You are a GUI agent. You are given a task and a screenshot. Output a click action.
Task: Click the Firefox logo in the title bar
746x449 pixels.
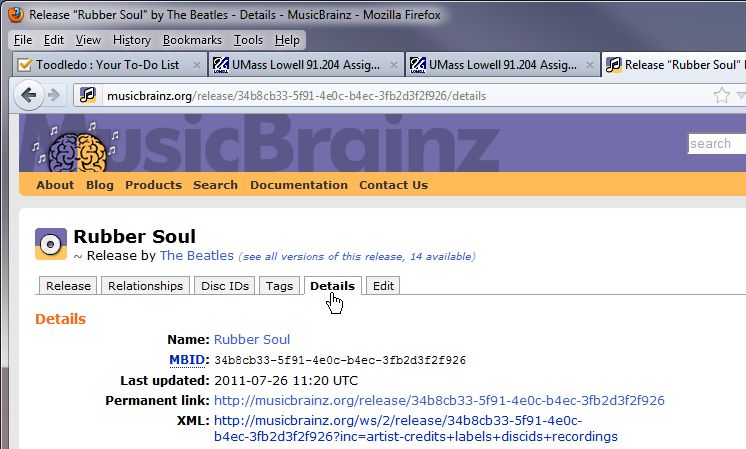(x=15, y=14)
